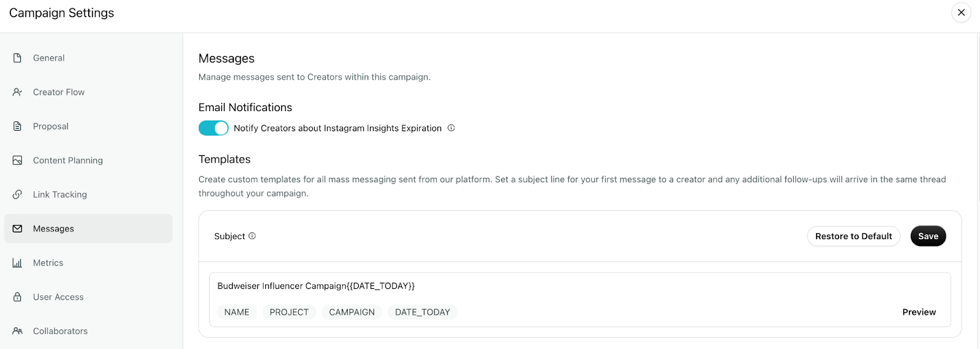
Task: Insert the DATE_TODAY variable tag
Action: tap(423, 312)
